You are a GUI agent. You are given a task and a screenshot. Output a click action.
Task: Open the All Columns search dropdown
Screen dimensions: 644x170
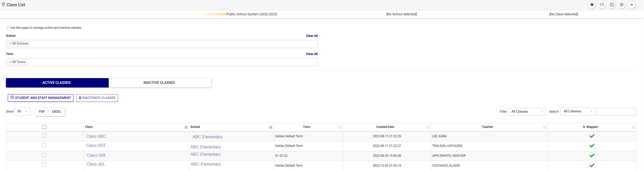(578, 112)
